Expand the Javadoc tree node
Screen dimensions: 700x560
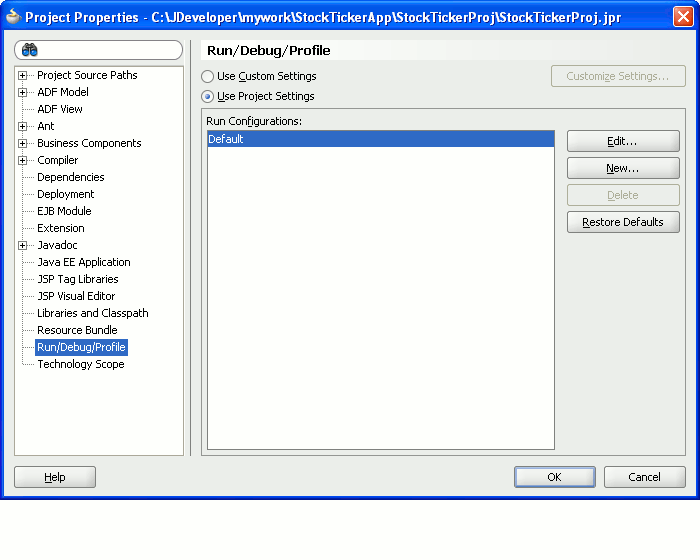point(23,246)
